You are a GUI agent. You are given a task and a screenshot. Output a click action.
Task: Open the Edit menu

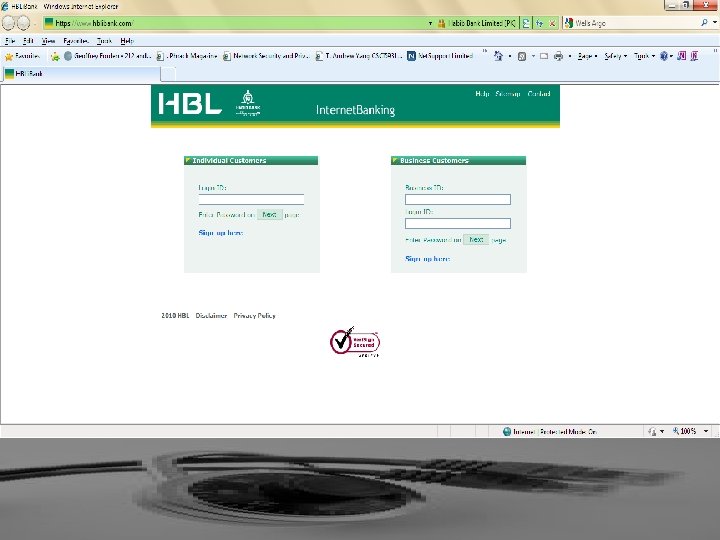[x=28, y=41]
